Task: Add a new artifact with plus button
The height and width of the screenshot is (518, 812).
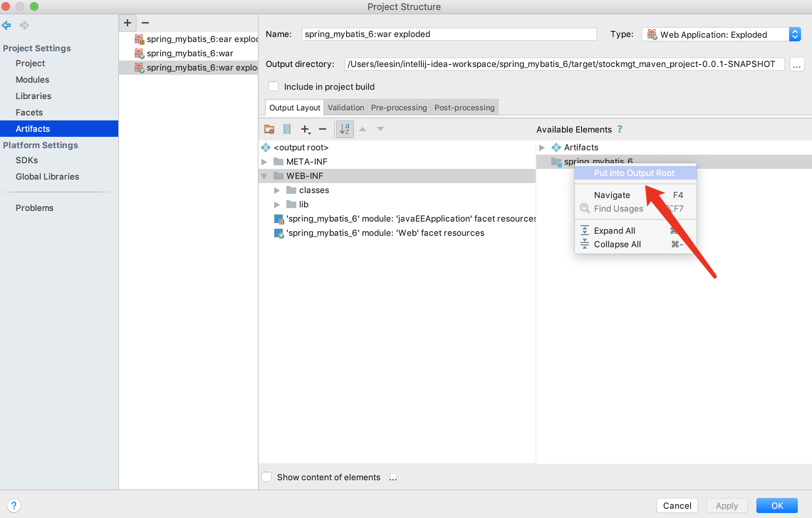Action: tap(127, 23)
